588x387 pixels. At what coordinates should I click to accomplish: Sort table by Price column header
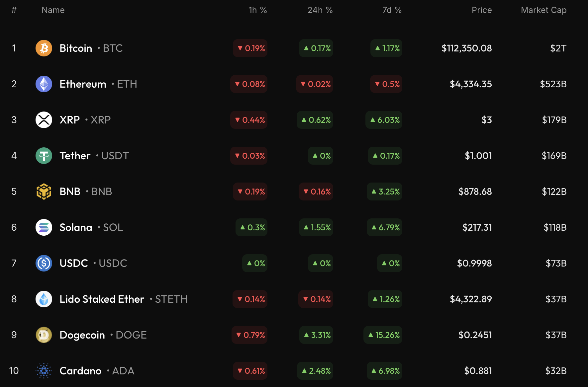[x=481, y=10]
